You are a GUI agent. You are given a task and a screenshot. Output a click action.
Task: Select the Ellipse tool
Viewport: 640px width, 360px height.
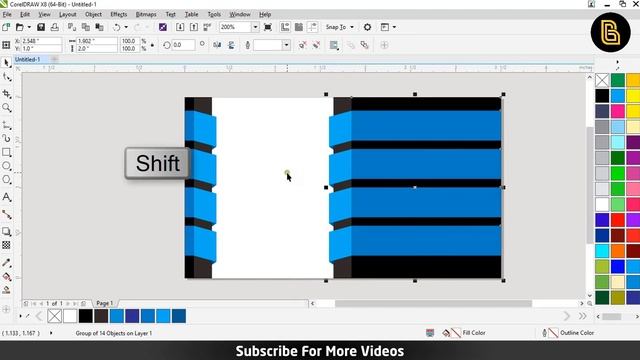pyautogui.click(x=7, y=166)
